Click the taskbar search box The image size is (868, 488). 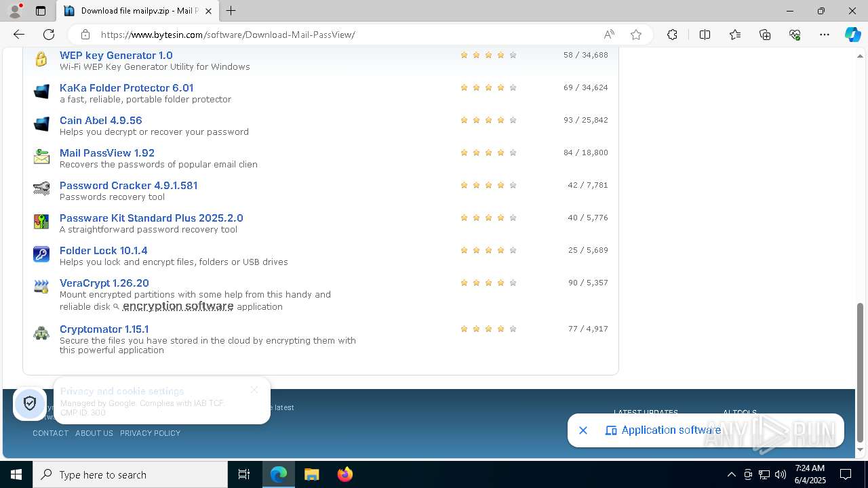pyautogui.click(x=130, y=474)
